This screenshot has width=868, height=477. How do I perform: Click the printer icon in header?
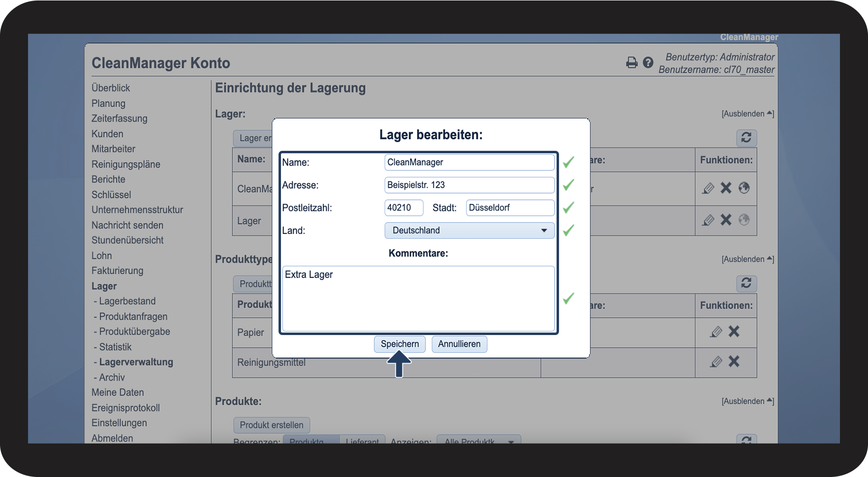(x=632, y=62)
